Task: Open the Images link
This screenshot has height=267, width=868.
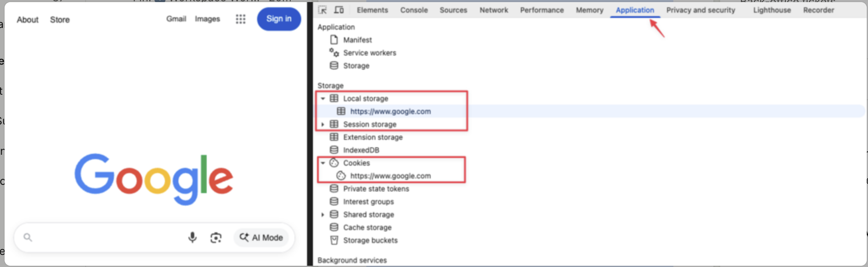Action: click(x=207, y=19)
